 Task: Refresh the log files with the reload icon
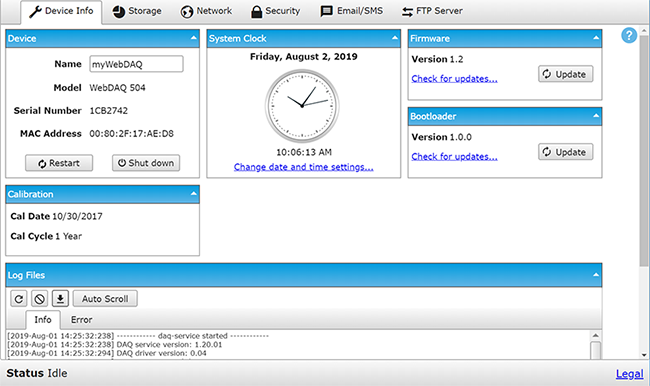(19, 299)
